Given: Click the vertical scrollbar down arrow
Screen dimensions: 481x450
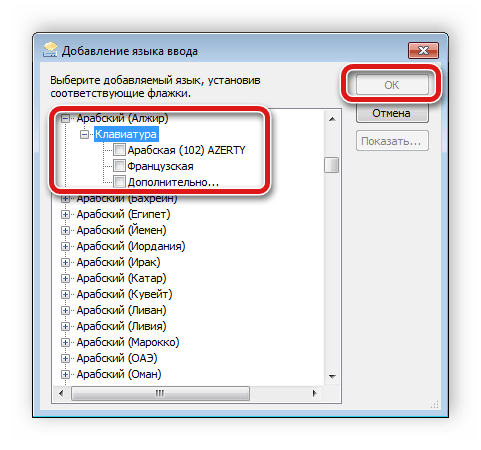Looking at the screenshot, I should point(332,377).
